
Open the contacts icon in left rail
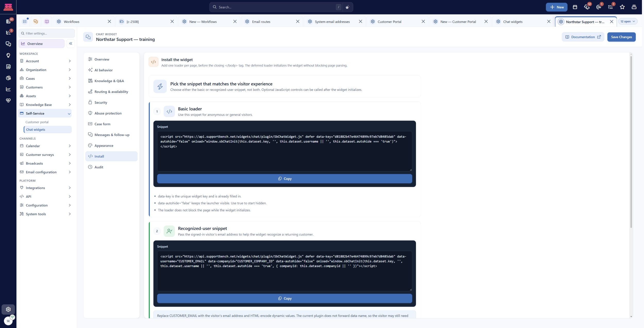tap(8, 67)
